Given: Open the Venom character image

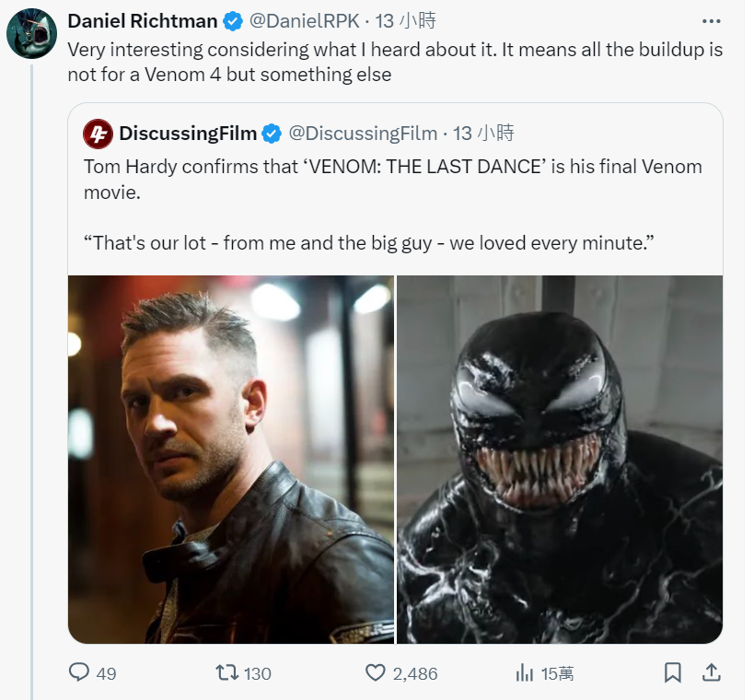Looking at the screenshot, I should [x=560, y=459].
